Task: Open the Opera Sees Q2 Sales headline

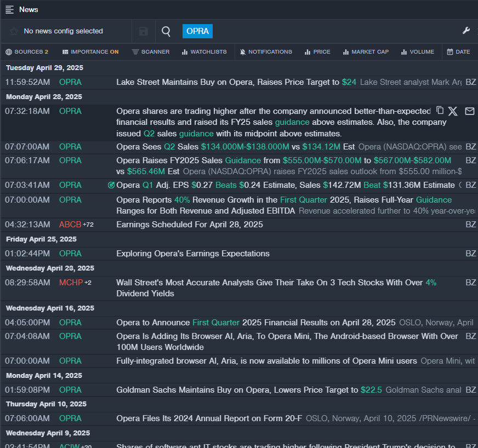Action: tap(235, 147)
